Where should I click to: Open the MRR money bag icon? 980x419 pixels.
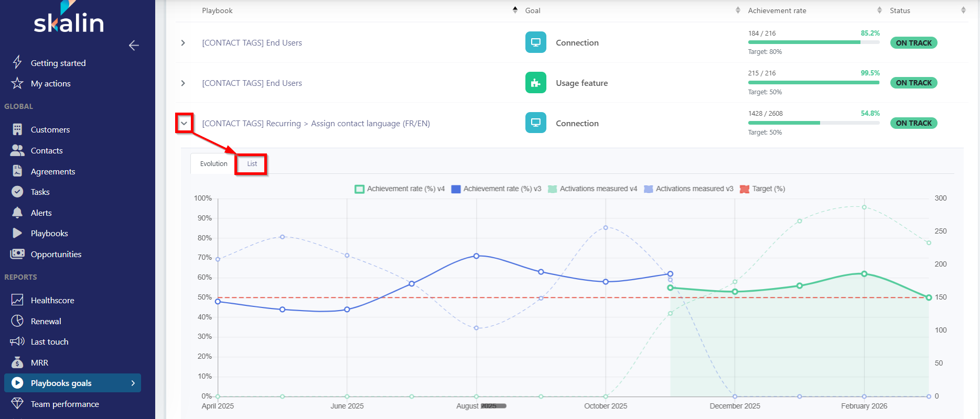point(17,362)
